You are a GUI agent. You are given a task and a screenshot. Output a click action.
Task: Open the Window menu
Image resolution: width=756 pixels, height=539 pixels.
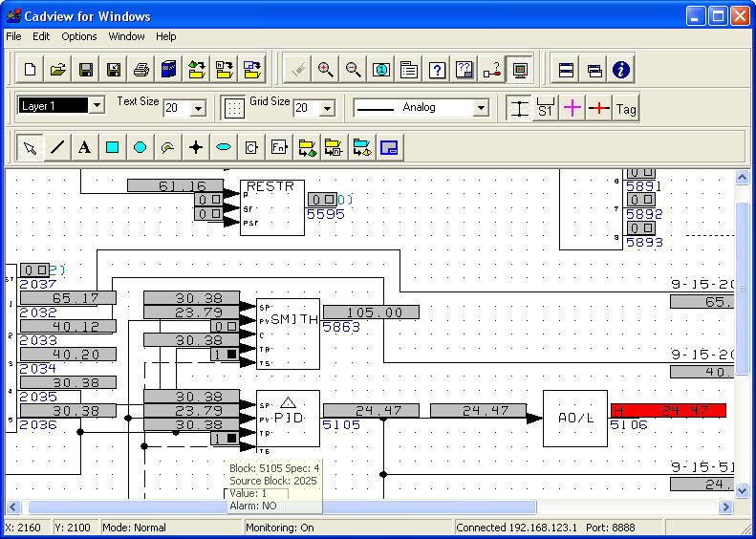pyautogui.click(x=126, y=36)
